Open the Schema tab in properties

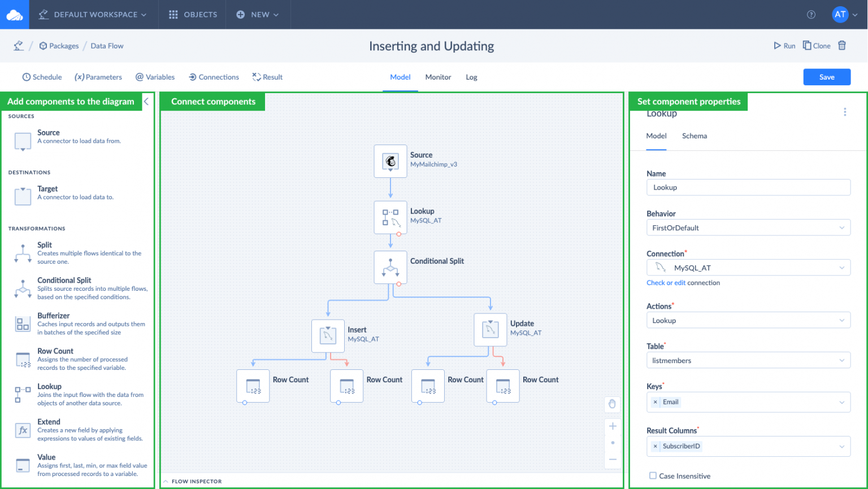coord(694,136)
